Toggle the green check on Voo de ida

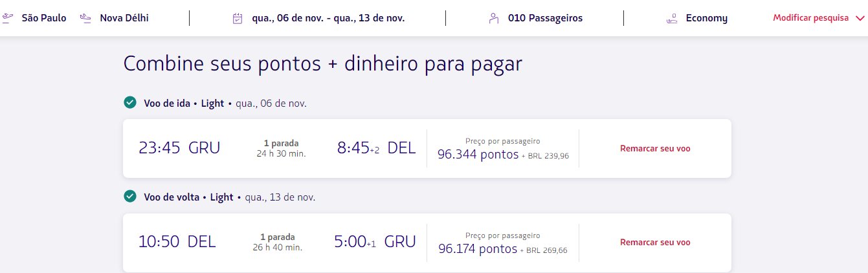click(130, 103)
